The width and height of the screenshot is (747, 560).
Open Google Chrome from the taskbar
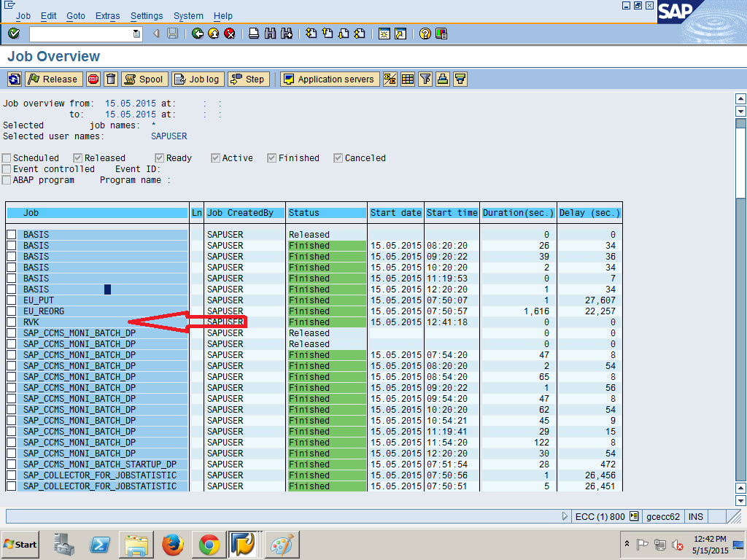click(209, 544)
